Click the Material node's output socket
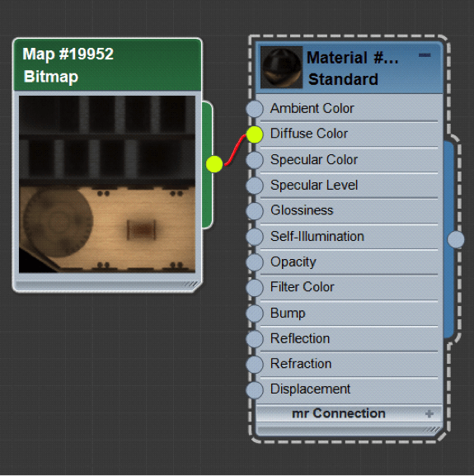 pyautogui.click(x=456, y=239)
